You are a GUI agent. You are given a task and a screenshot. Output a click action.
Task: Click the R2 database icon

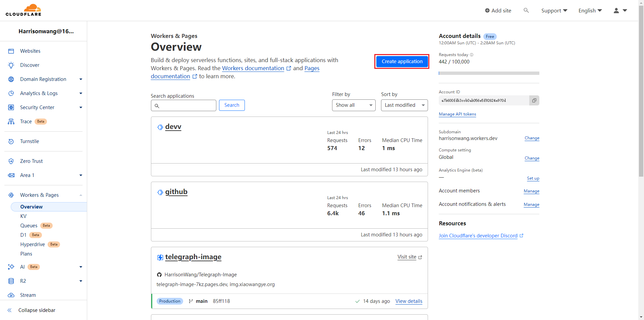[11, 281]
